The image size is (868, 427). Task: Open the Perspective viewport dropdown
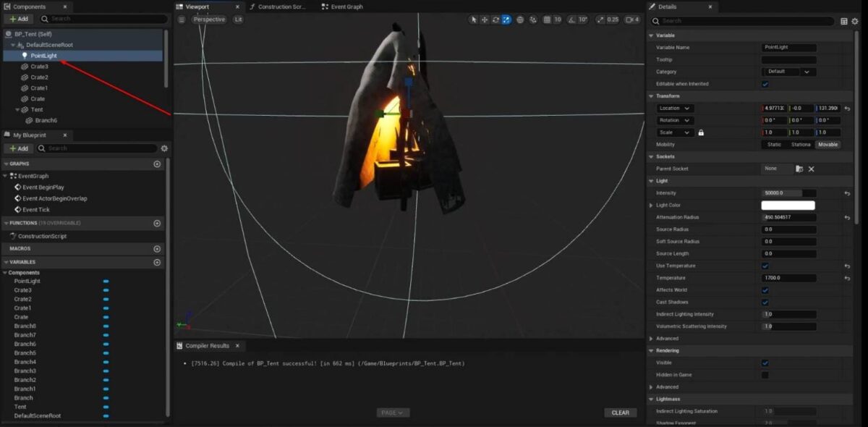point(209,20)
